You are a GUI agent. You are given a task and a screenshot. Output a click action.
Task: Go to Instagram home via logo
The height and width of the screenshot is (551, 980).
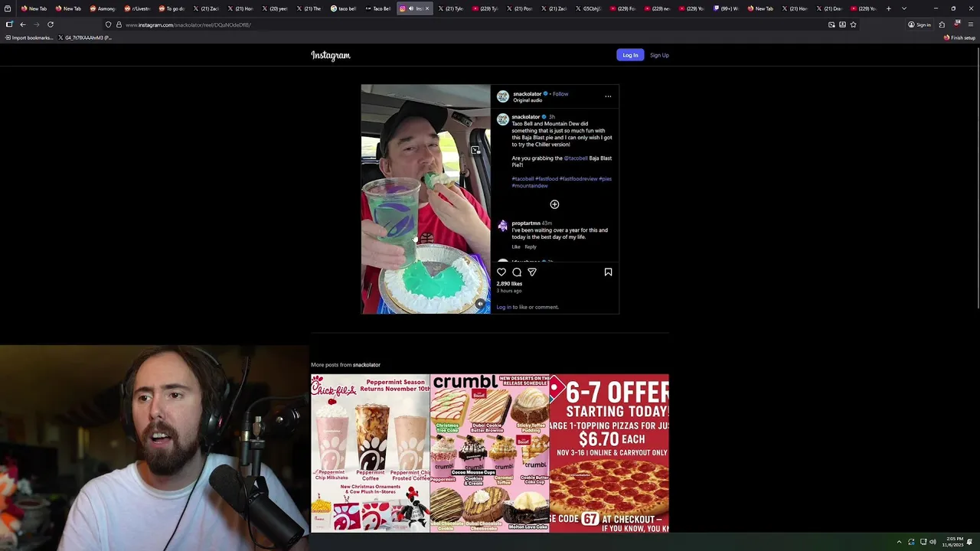331,55
